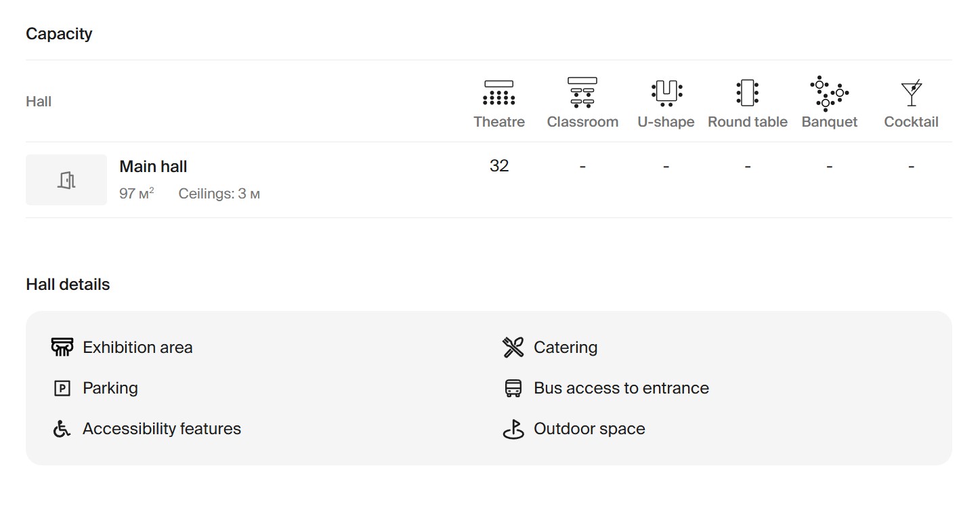Click the Main hall door thumbnail
The height and width of the screenshot is (506, 980).
(66, 180)
